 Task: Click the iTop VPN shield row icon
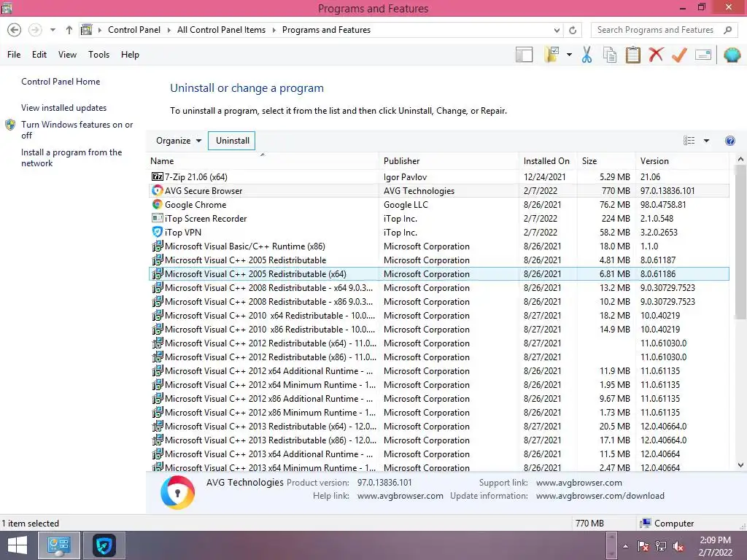158,232
